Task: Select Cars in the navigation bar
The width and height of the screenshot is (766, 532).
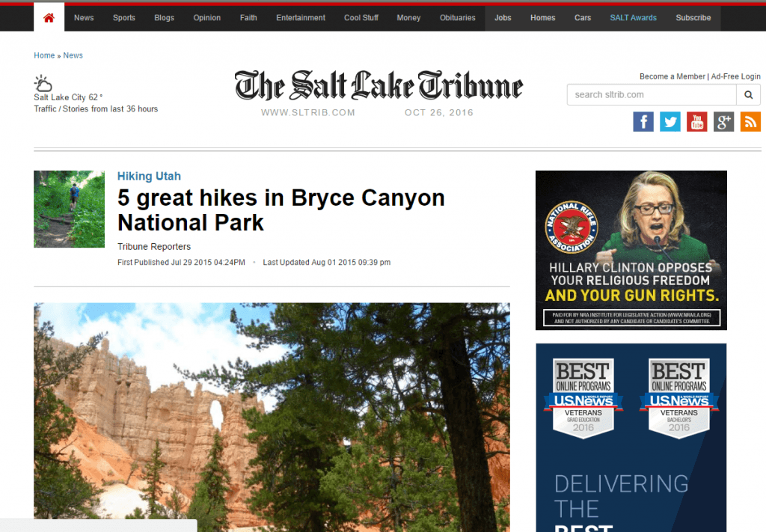Action: (x=583, y=18)
